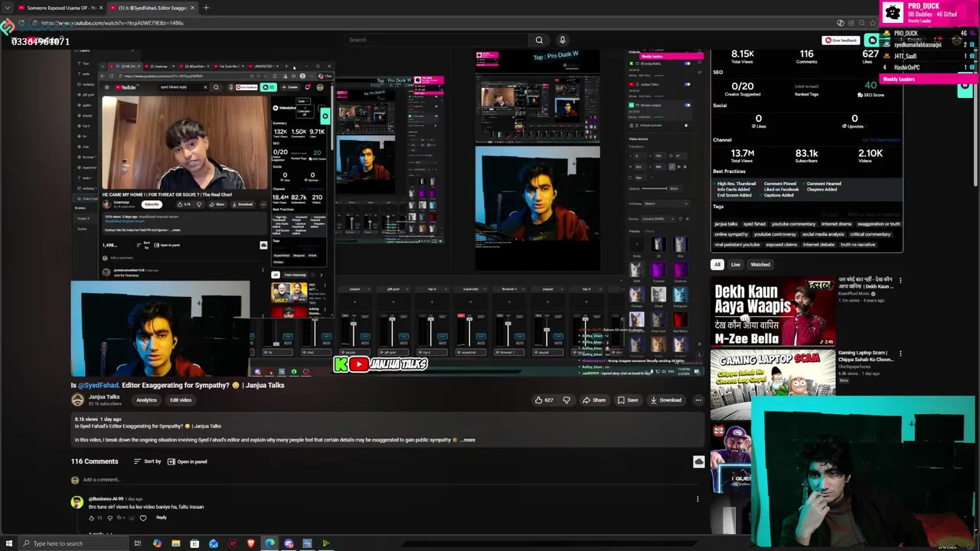The height and width of the screenshot is (551, 980).
Task: Click the 'syed fahad' tag chip
Action: tap(754, 224)
